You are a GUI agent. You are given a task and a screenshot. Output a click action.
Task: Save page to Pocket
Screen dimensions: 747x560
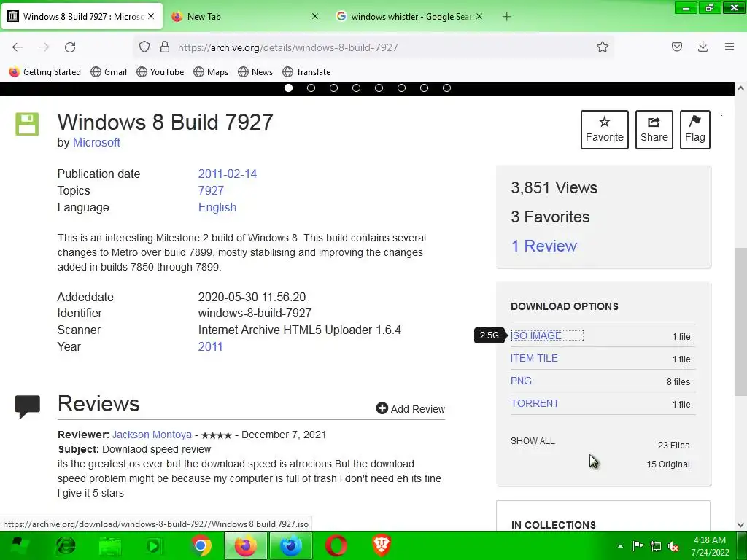(x=676, y=47)
